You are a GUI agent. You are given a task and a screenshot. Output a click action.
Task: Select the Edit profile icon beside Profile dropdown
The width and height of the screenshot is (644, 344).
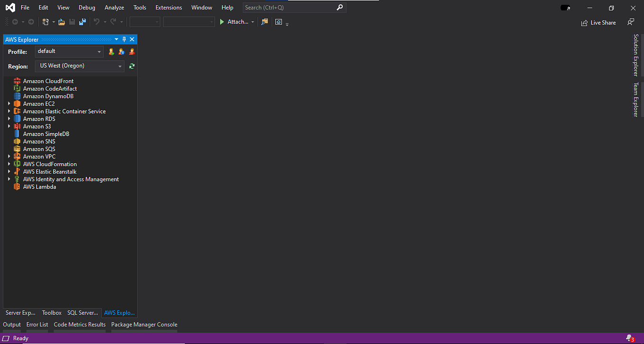pyautogui.click(x=121, y=51)
